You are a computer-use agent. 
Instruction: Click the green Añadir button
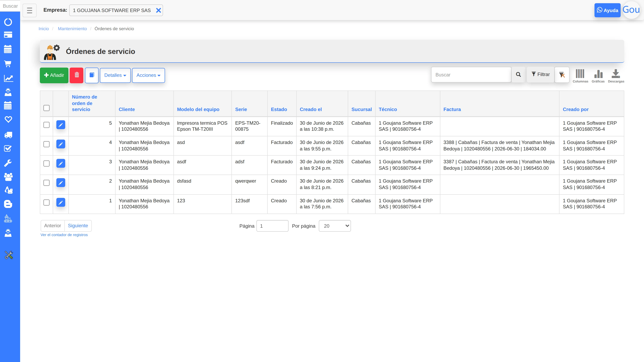[54, 75]
